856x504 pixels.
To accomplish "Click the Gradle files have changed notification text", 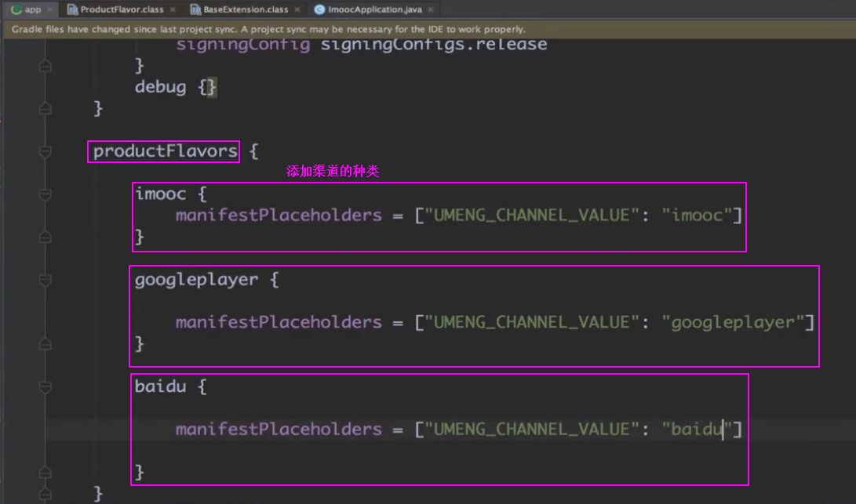I will pos(268,29).
